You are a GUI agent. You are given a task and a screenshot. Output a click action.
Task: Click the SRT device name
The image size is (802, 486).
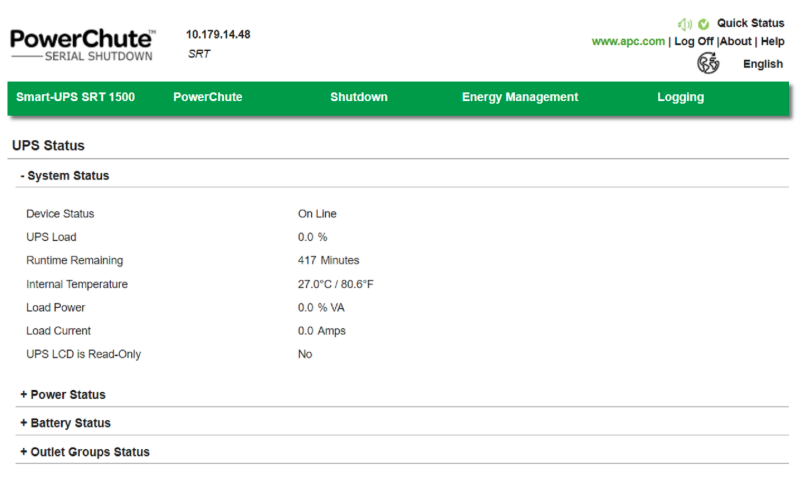click(199, 54)
